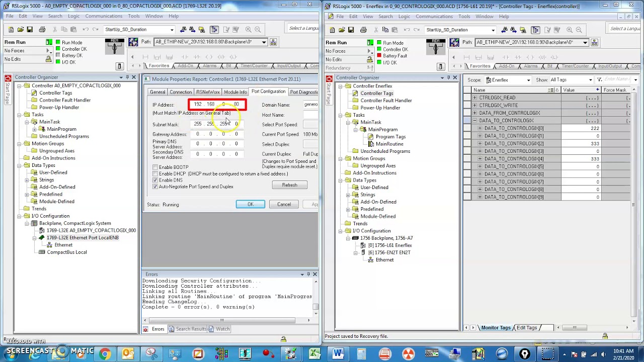Click the Open folder icon in left window toolbar
The height and width of the screenshot is (362, 644).
pyautogui.click(x=20, y=30)
